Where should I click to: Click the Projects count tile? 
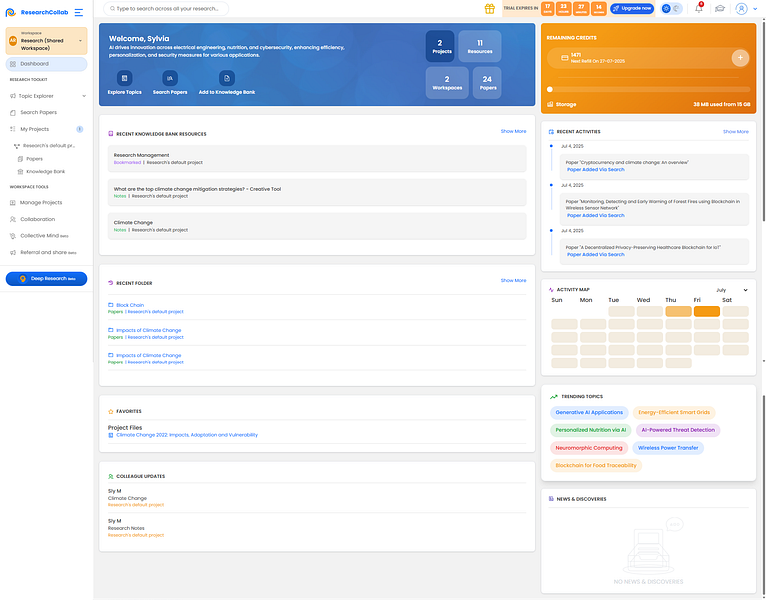click(440, 46)
